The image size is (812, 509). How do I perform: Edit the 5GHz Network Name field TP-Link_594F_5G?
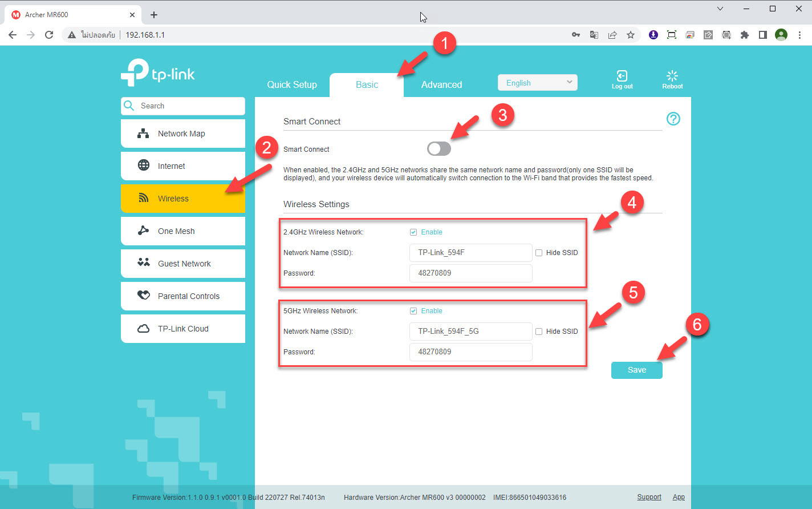click(471, 332)
